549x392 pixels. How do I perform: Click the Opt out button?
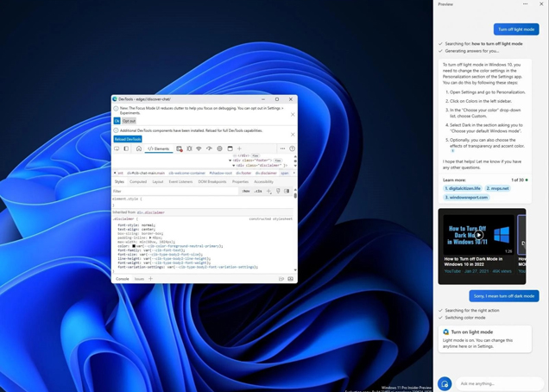click(129, 121)
